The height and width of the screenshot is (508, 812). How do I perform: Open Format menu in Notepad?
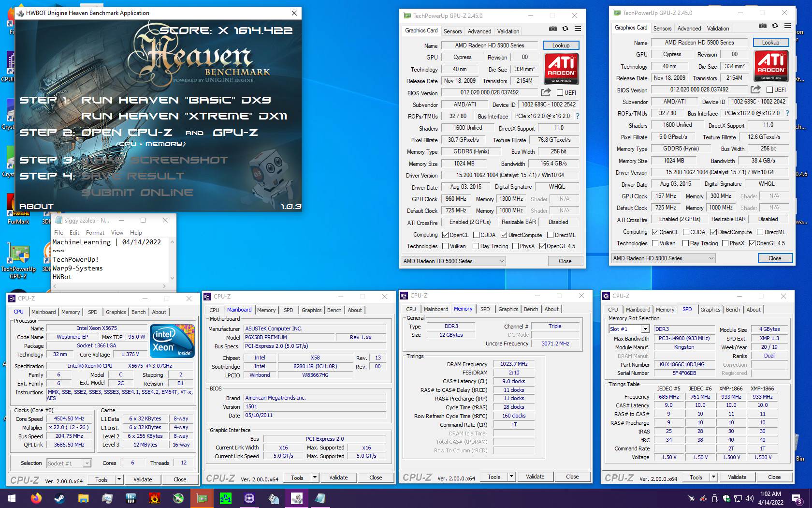pyautogui.click(x=95, y=233)
